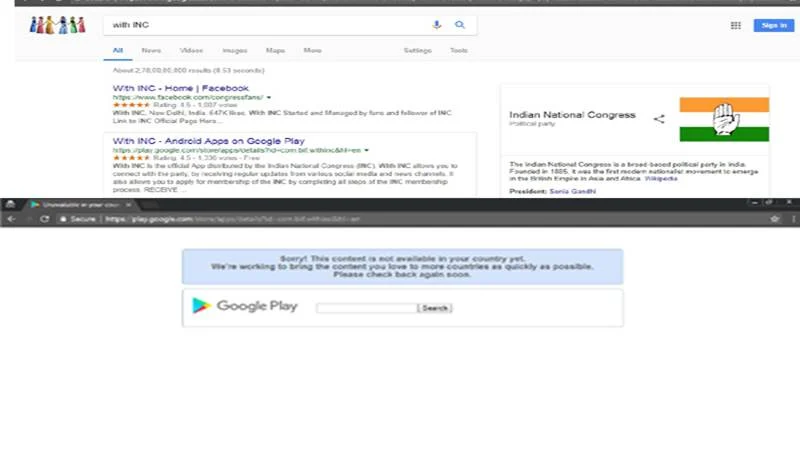Screen dimensions: 800x450
Task: Expand dropdown arrow next to play.google.com URL
Action: point(366,150)
